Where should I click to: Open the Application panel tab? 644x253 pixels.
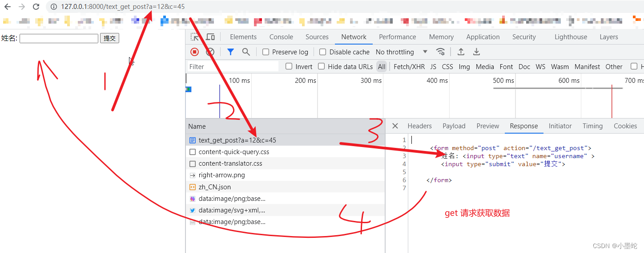(x=483, y=37)
